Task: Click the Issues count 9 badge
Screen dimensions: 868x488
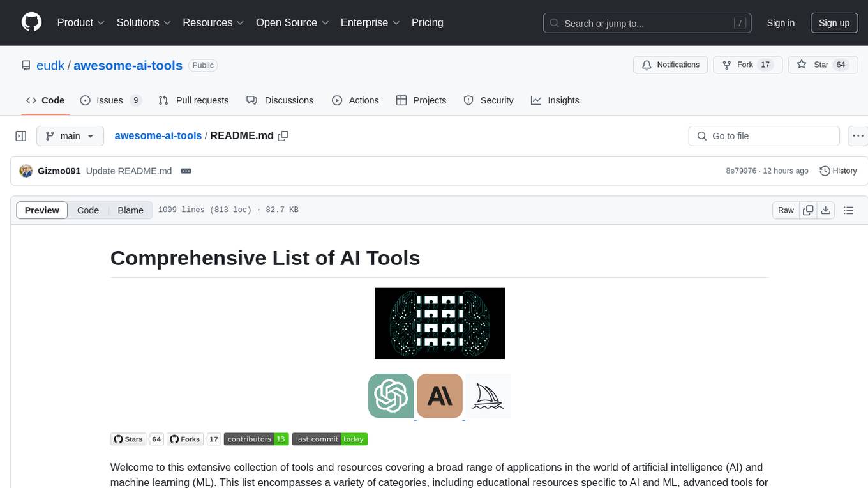Action: point(135,100)
